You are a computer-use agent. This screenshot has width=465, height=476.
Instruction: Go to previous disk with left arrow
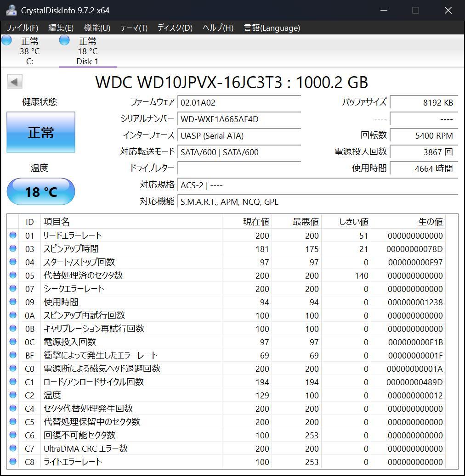click(15, 82)
